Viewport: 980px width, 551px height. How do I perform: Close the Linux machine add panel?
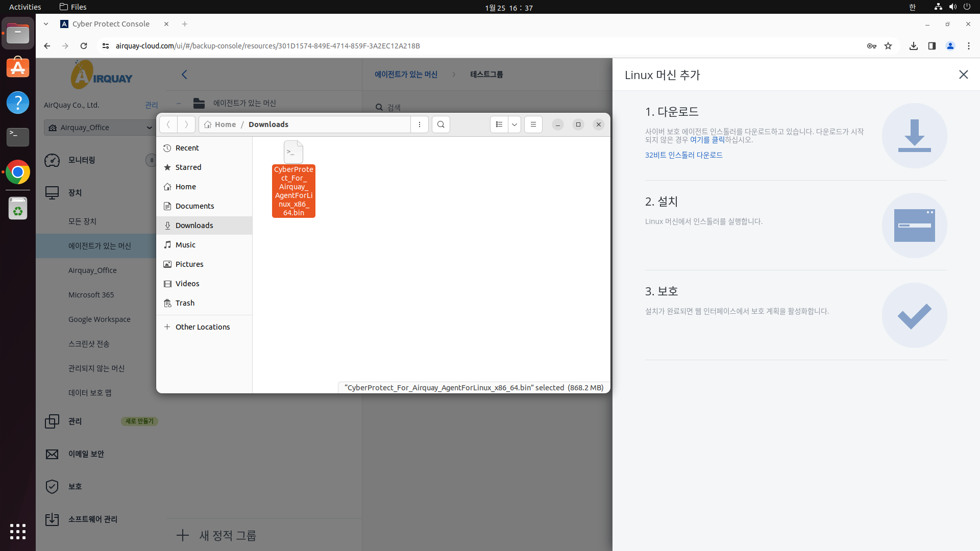click(x=963, y=74)
